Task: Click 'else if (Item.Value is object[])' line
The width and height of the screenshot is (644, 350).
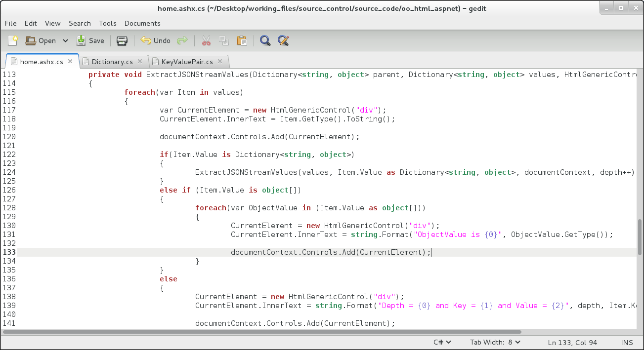Action: coord(230,190)
